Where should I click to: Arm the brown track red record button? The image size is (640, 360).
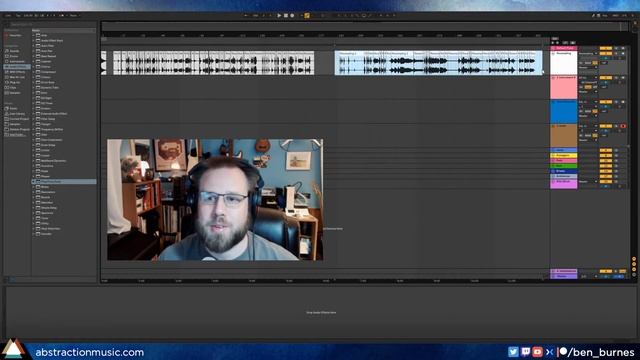click(x=623, y=126)
